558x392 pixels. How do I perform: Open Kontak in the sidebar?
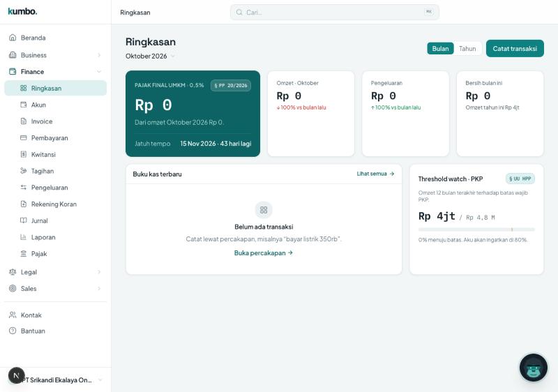[x=56, y=315]
